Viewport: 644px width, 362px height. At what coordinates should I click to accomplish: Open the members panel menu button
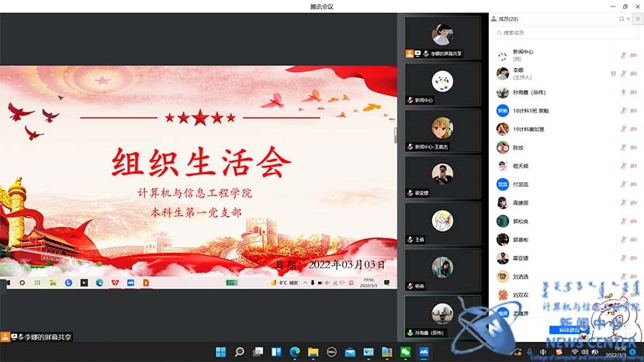(x=637, y=19)
